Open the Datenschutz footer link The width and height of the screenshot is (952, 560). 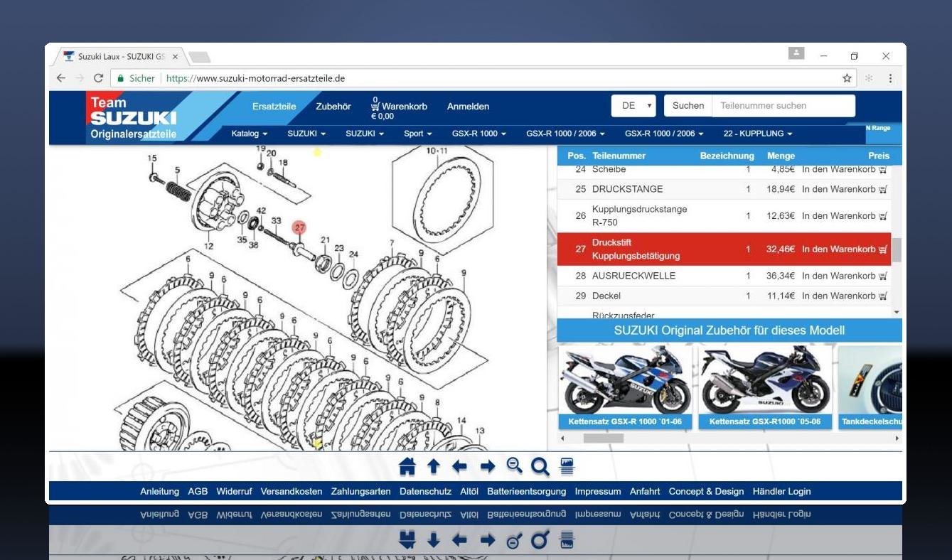click(425, 492)
